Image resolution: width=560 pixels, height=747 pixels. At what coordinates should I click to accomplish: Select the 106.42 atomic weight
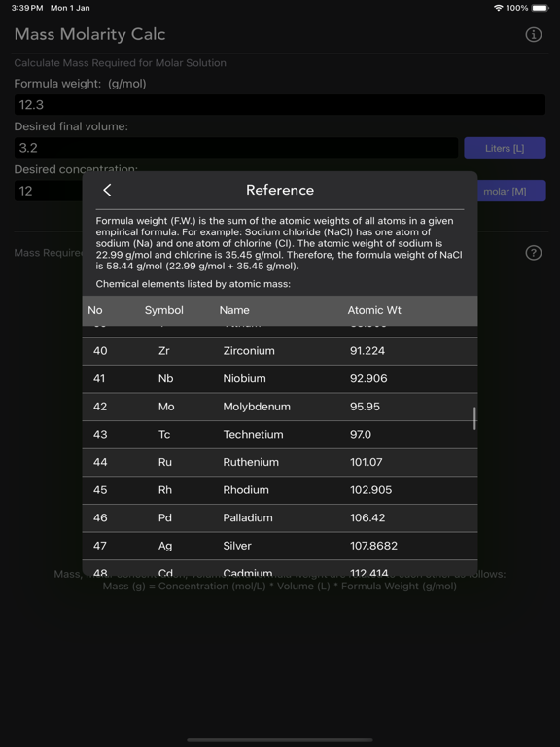tap(367, 517)
